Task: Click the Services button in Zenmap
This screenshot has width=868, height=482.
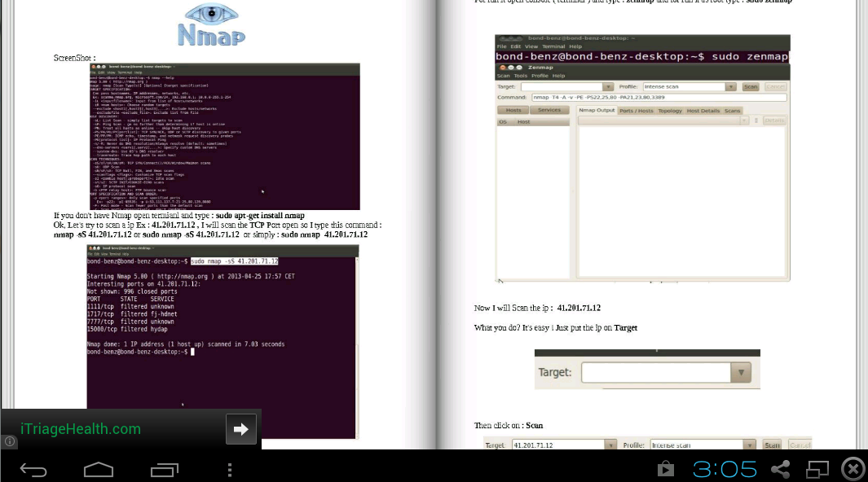Action: 549,110
